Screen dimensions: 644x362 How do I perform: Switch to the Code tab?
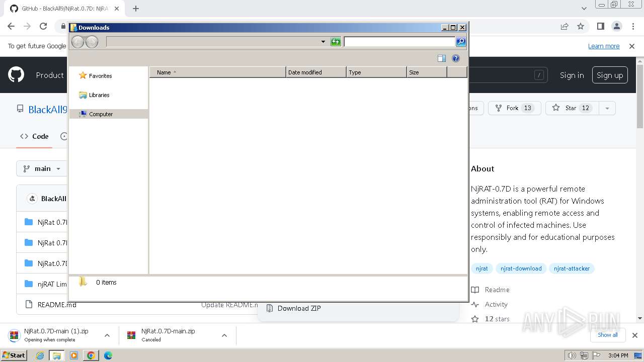[x=34, y=136]
